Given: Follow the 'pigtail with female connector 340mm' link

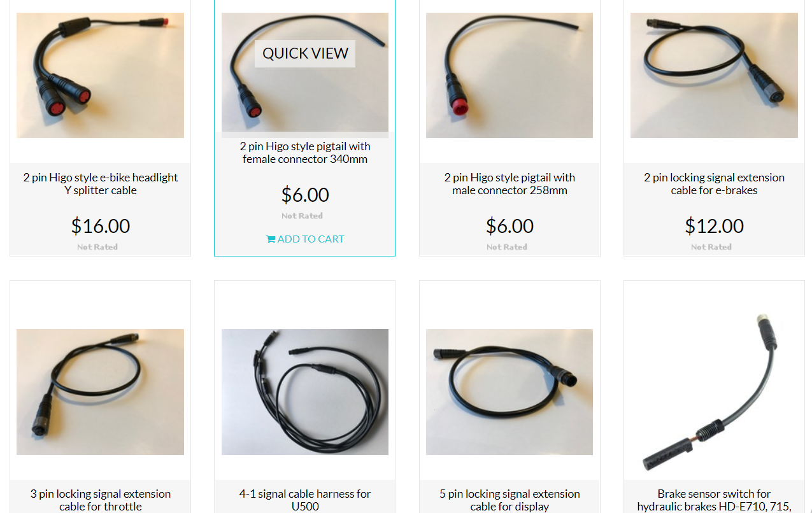Looking at the screenshot, I should [305, 153].
